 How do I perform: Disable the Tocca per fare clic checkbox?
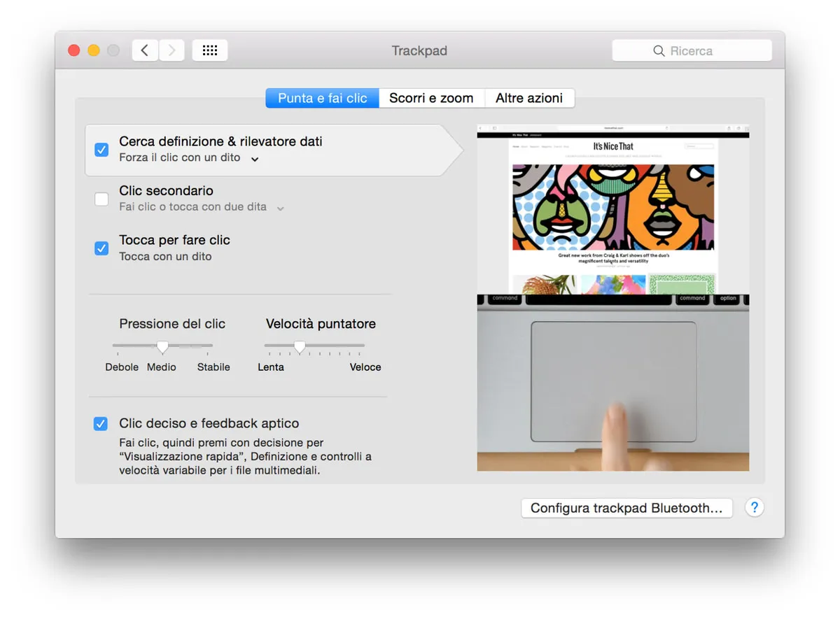coord(101,248)
